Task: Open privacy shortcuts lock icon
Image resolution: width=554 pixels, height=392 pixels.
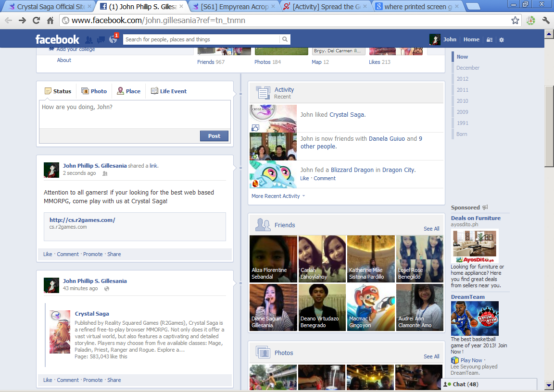Action: pos(490,40)
